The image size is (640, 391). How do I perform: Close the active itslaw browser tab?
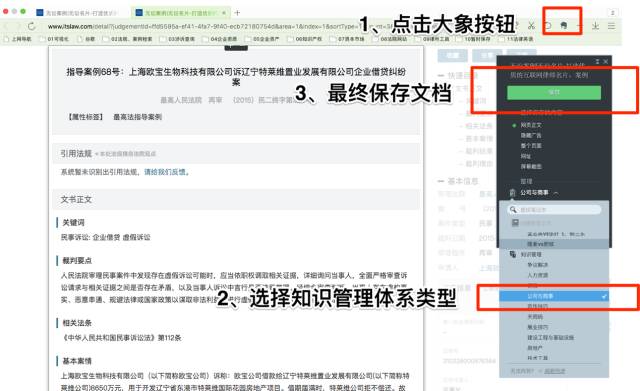tap(224, 13)
